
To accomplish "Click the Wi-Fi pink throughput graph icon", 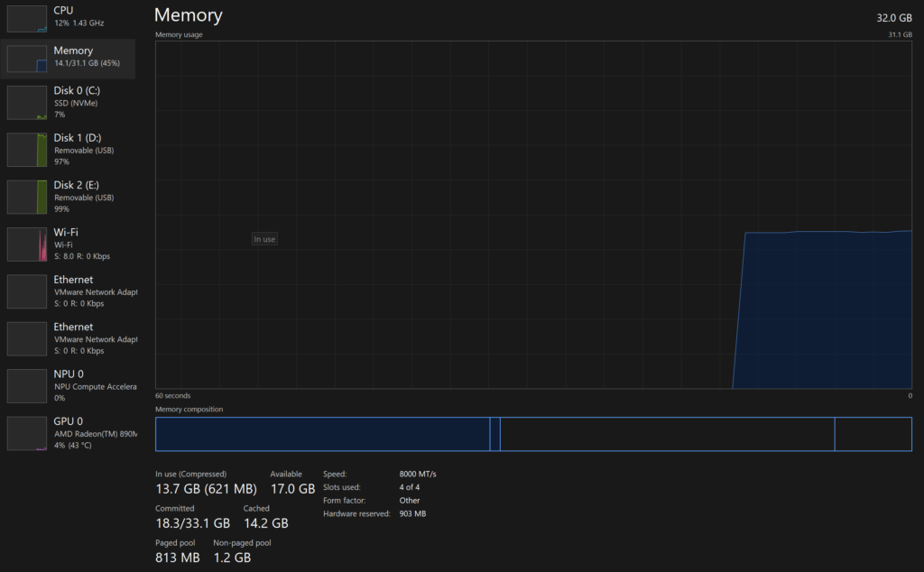I will [x=27, y=244].
